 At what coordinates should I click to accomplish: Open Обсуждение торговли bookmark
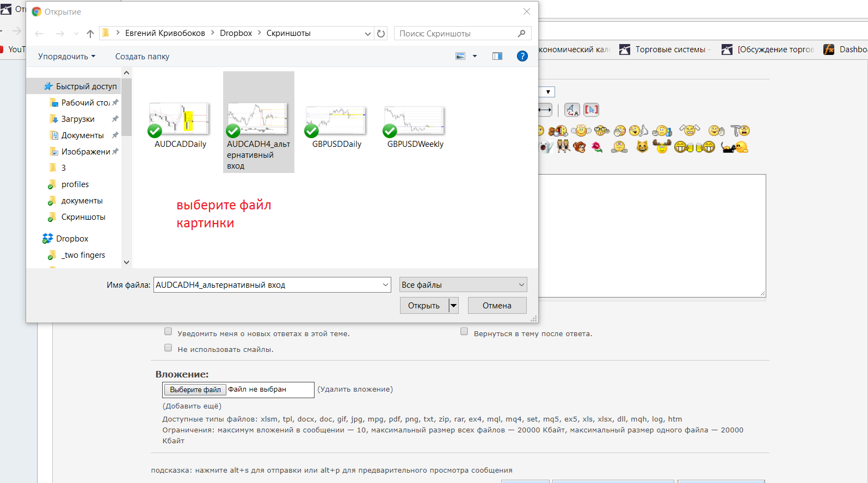(767, 49)
